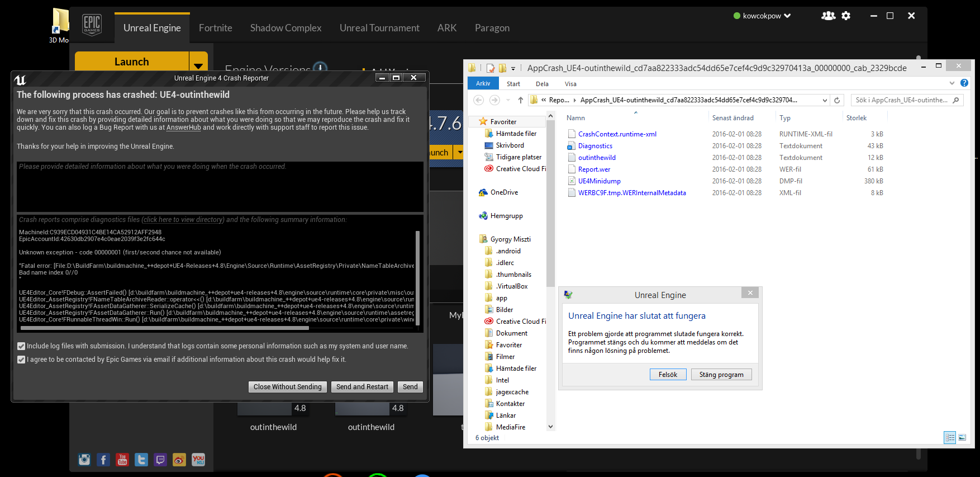Open Tidigare platser in navigation pane
Screen dimensions: 980x477
pyautogui.click(x=513, y=157)
